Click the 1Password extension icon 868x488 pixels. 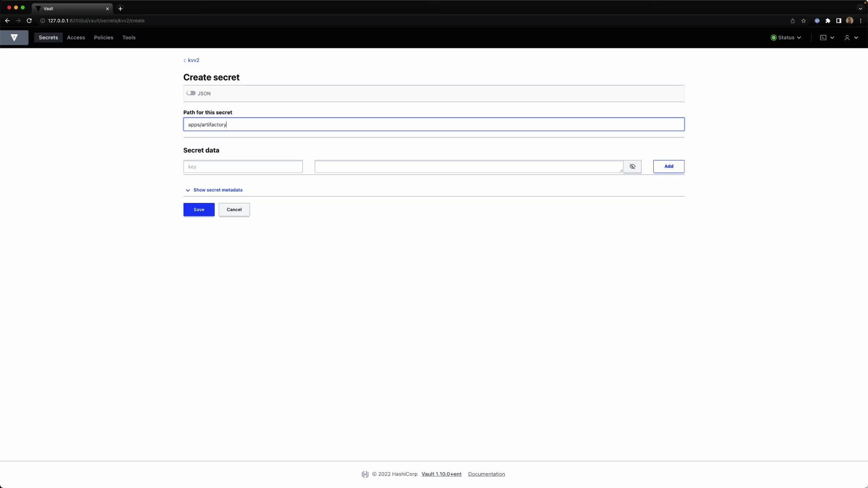(x=817, y=21)
